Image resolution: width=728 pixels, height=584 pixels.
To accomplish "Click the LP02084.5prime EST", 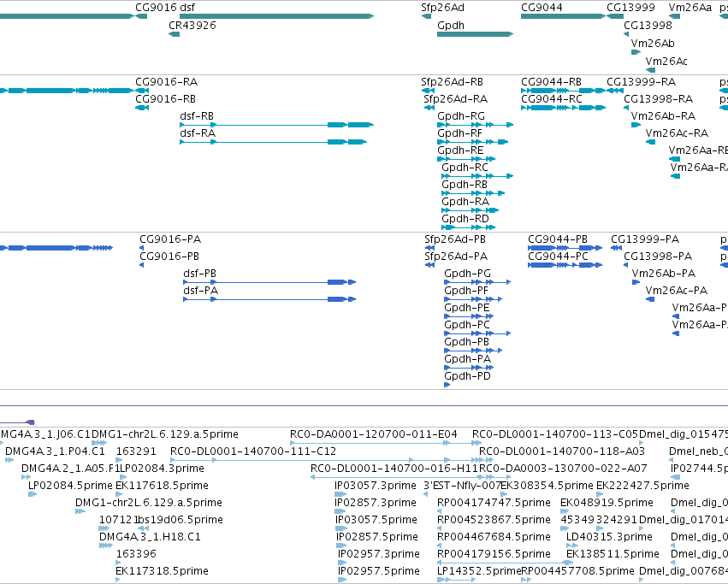I will (x=32, y=494).
